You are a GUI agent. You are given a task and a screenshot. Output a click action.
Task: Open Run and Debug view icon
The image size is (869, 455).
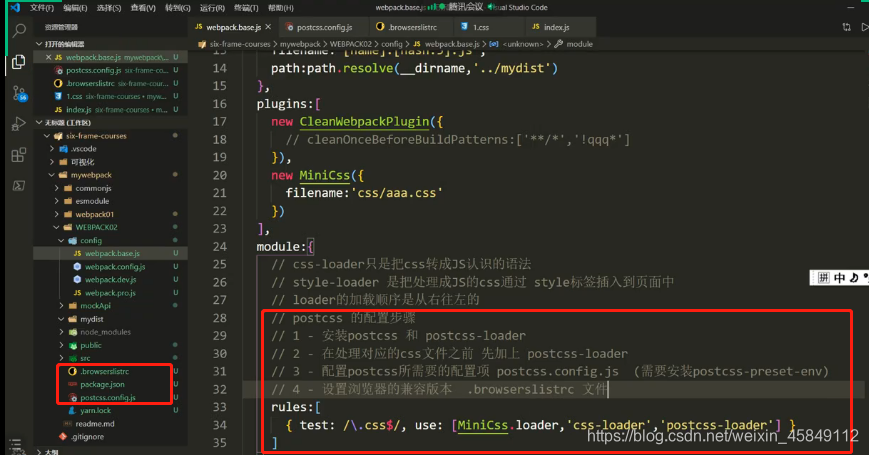tap(19, 124)
